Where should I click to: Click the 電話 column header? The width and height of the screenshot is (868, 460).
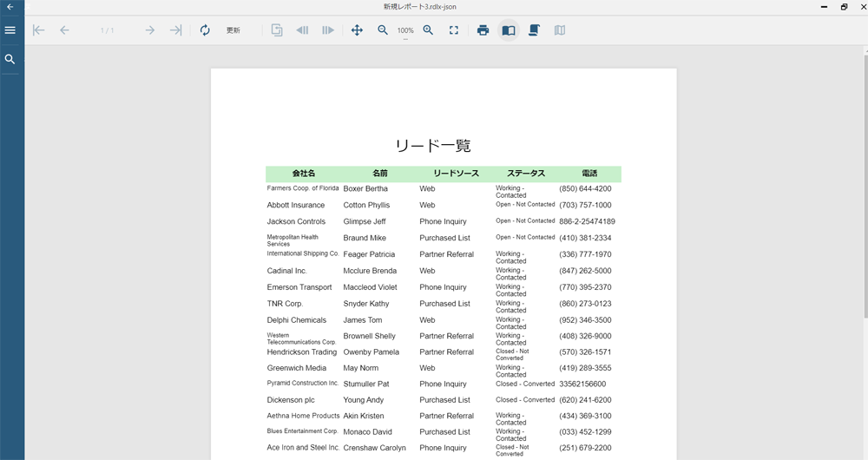[589, 174]
